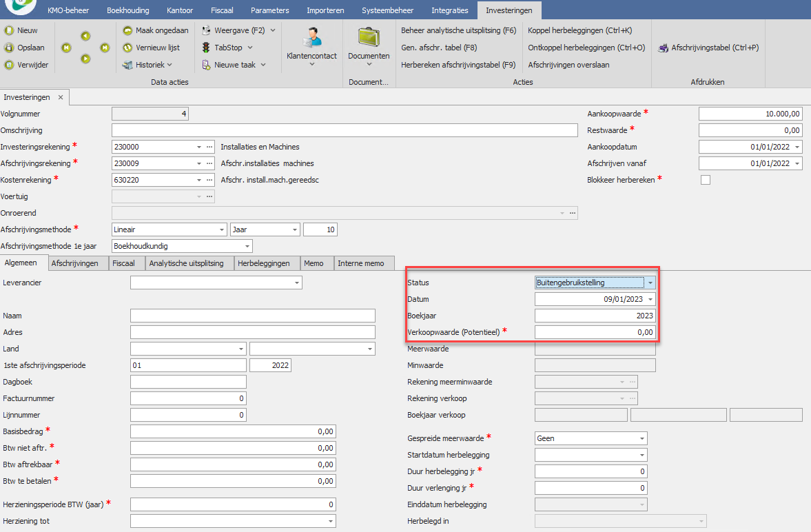Expand the Gespreide meerwaarde dropdown
Viewport: 811px width, 532px height.
pyautogui.click(x=642, y=438)
